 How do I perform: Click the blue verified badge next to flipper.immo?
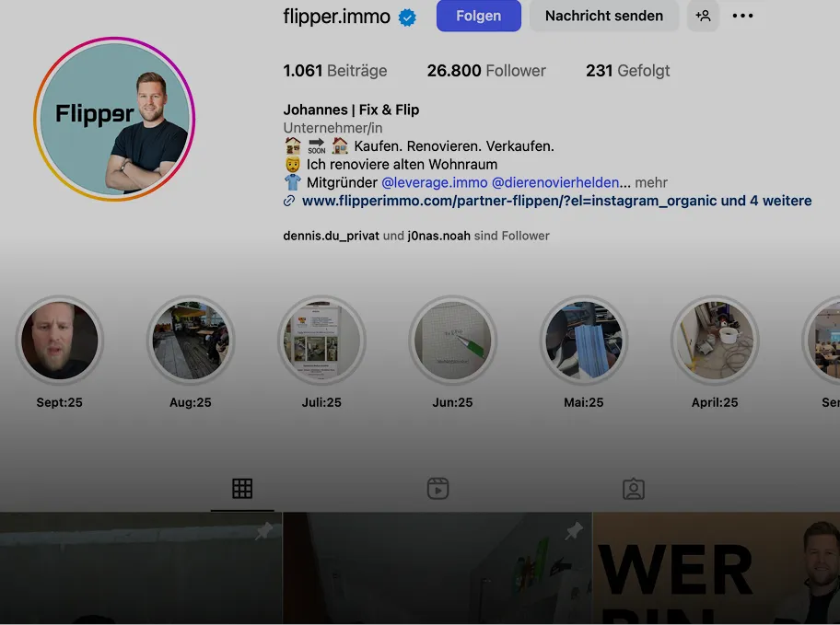[407, 17]
